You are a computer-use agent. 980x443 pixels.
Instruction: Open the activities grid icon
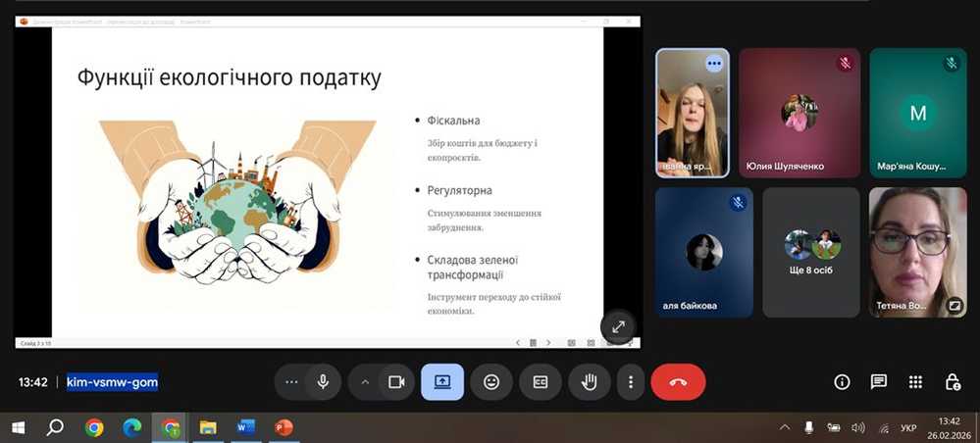pos(915,382)
